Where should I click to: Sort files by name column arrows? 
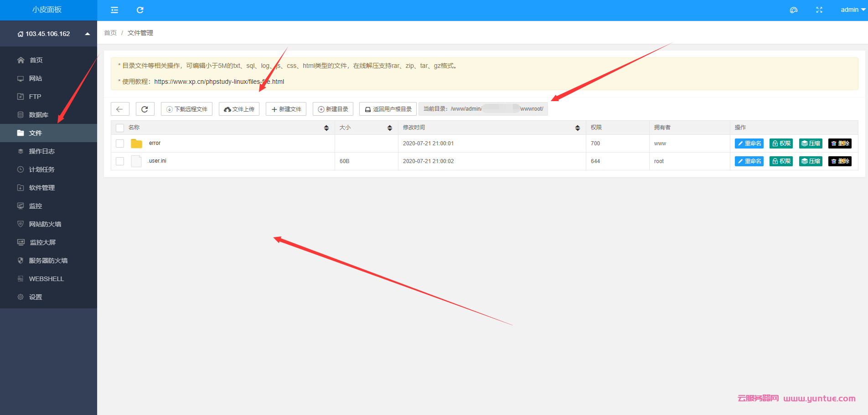[326, 128]
